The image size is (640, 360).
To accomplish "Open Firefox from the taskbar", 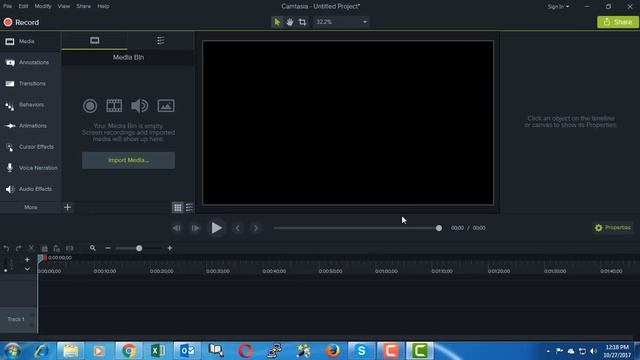I will (333, 351).
